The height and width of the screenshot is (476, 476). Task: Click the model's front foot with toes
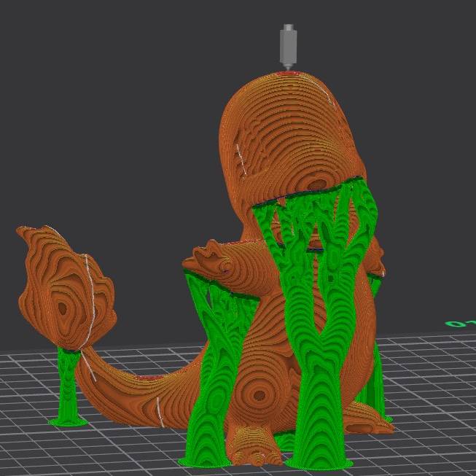coord(255,448)
